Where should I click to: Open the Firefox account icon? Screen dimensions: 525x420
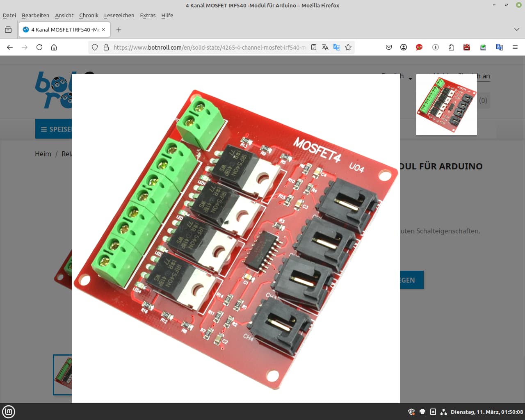tap(404, 47)
